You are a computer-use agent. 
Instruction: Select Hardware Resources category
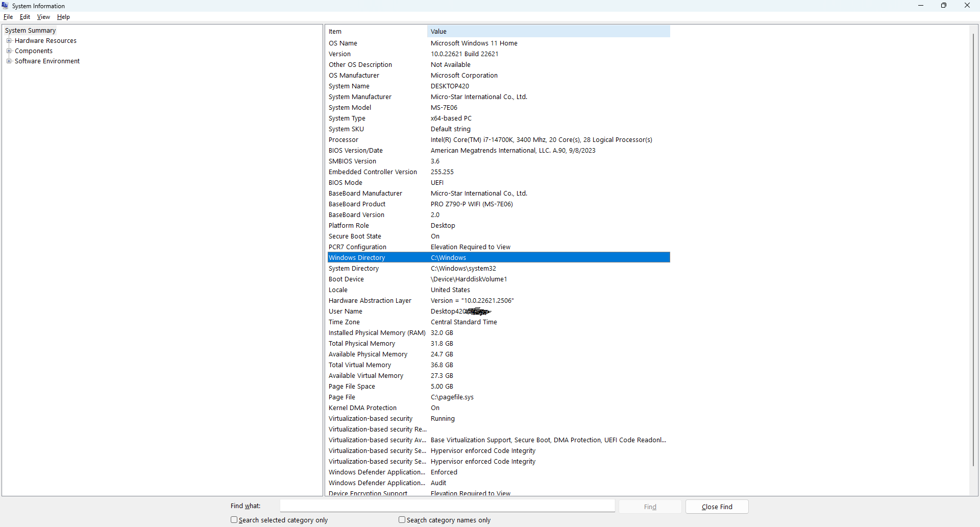[45, 41]
